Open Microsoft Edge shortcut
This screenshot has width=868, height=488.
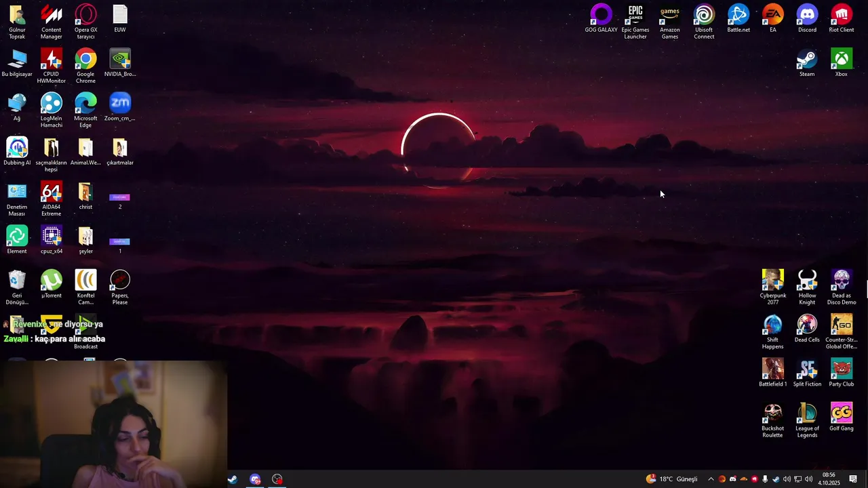(85, 110)
